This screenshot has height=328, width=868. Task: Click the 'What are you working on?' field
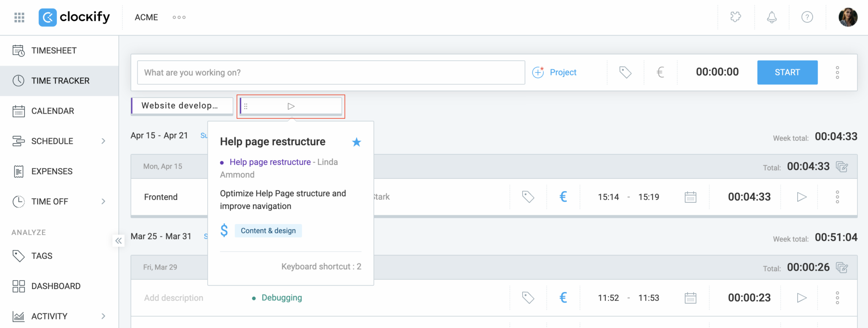coord(331,72)
